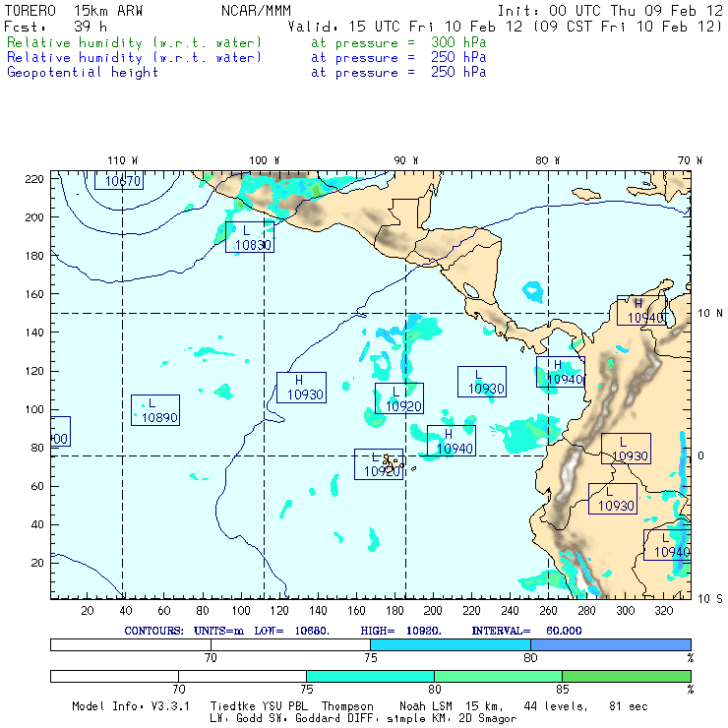
Task: Click the 'Noah LSM' footer text
Action: click(426, 706)
